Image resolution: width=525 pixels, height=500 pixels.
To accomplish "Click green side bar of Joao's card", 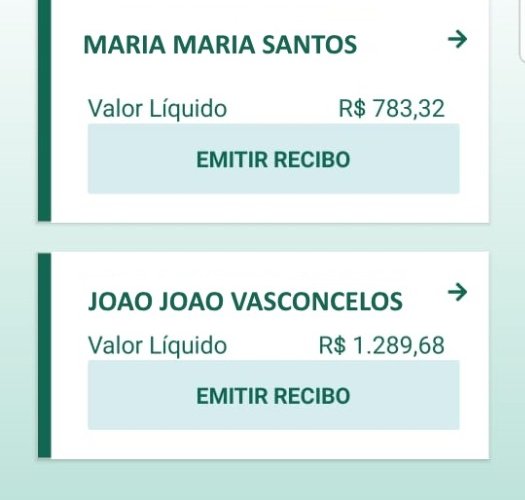I will 45,355.
